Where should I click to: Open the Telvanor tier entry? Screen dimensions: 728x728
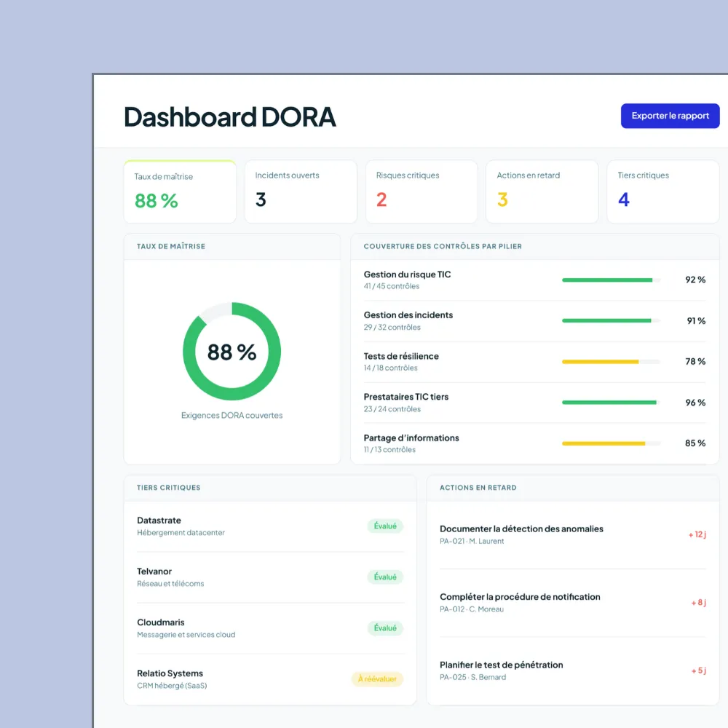270,577
